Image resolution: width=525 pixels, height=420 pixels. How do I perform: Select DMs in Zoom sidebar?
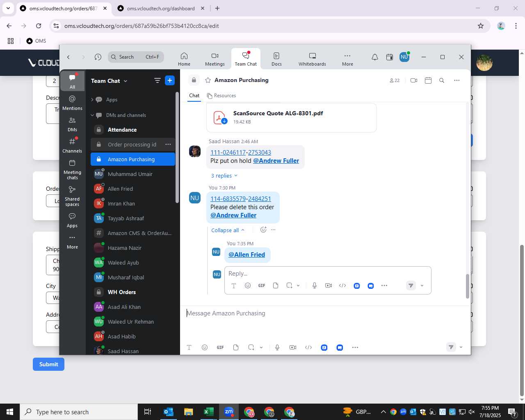[72, 124]
